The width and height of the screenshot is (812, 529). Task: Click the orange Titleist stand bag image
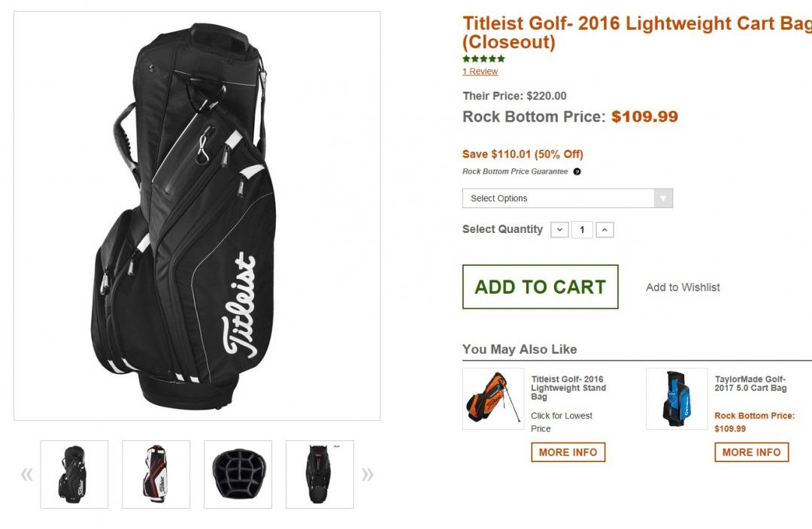click(x=493, y=398)
